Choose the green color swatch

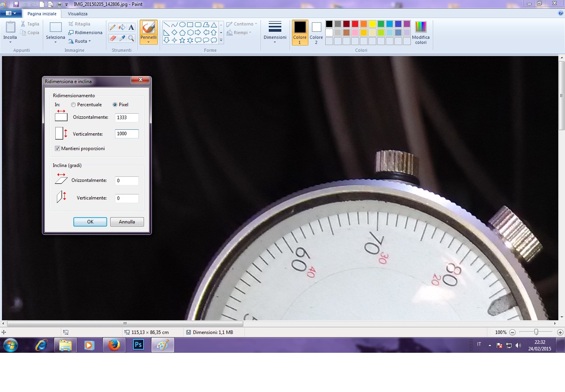[381, 24]
